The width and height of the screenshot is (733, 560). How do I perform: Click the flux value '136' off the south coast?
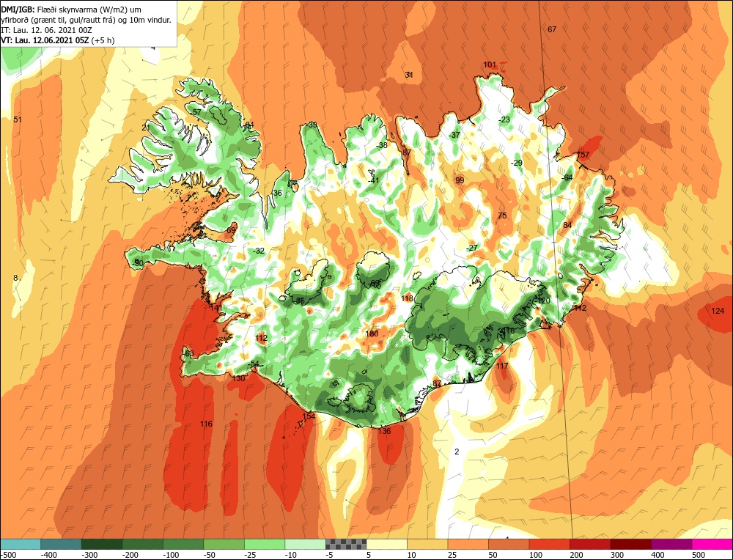(x=385, y=431)
